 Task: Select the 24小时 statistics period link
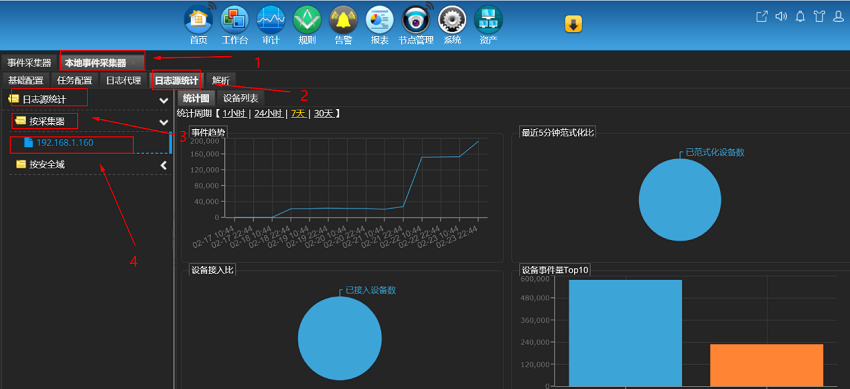(x=269, y=114)
